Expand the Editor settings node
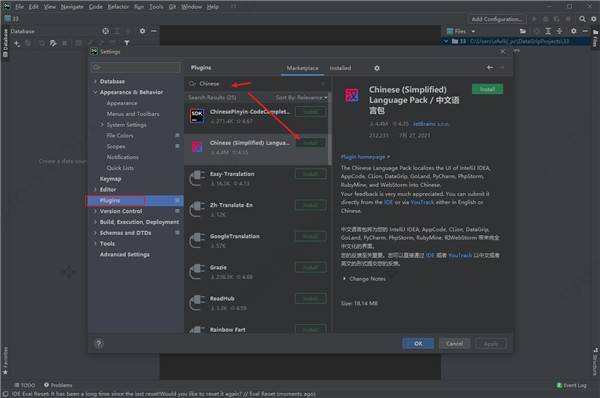Image resolution: width=600 pixels, height=398 pixels. 95,189
